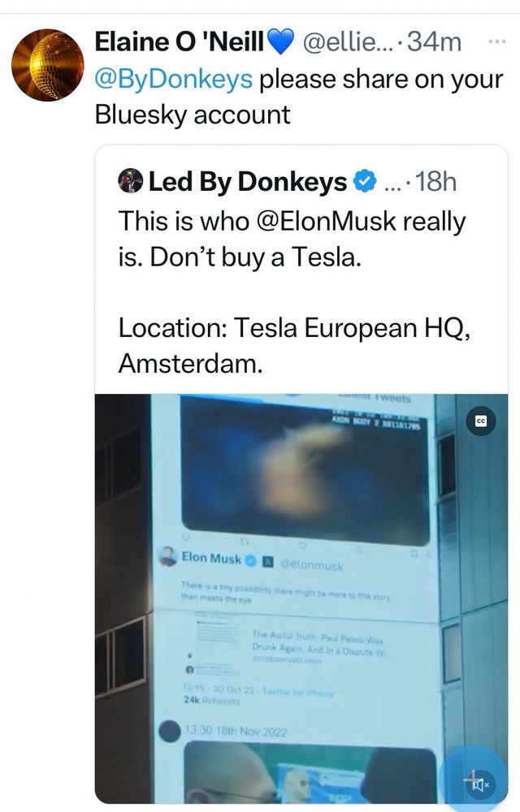520x812 pixels.
Task: Open Elaine O 'Neill's display name
Action: pyautogui.click(x=180, y=42)
